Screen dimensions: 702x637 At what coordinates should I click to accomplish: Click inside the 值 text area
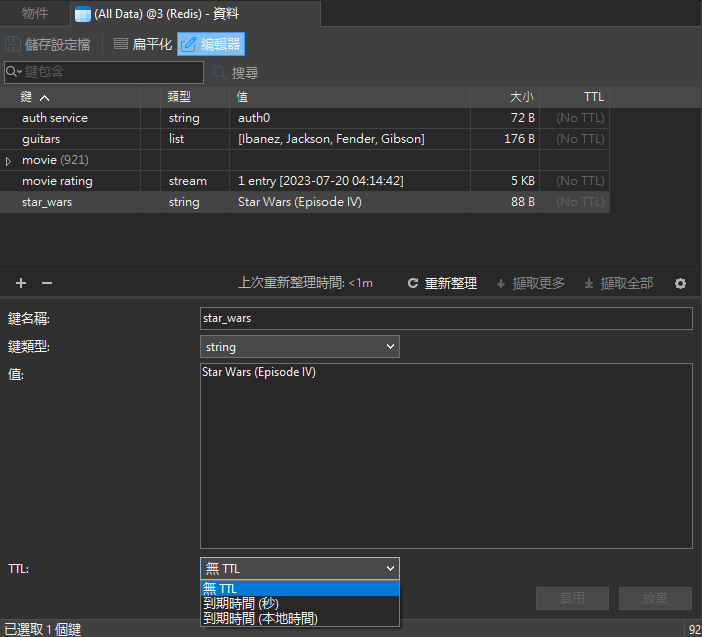[x=446, y=456]
